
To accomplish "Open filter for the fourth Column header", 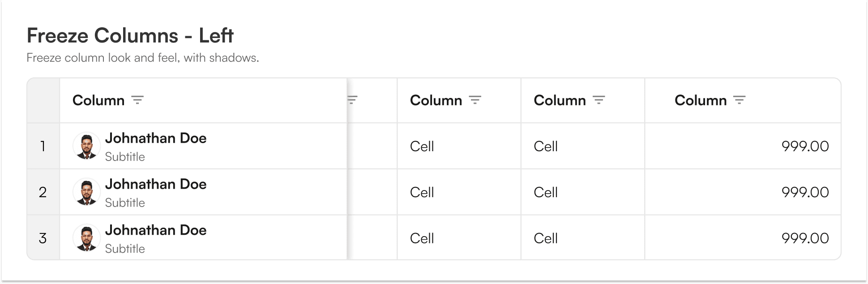I will tap(599, 100).
